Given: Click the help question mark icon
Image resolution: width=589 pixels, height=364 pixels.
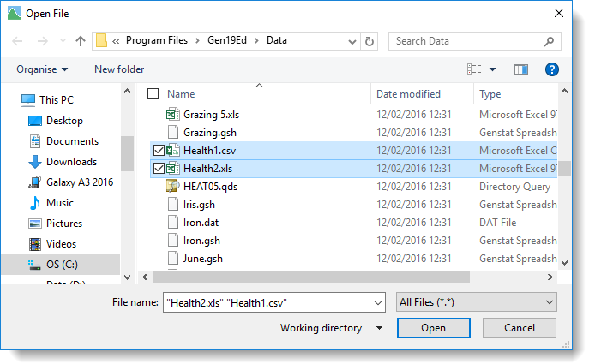Looking at the screenshot, I should (x=552, y=69).
